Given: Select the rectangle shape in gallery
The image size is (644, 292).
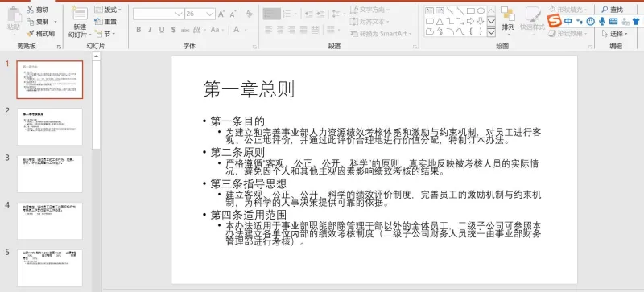Looking at the screenshot, I should [471, 10].
